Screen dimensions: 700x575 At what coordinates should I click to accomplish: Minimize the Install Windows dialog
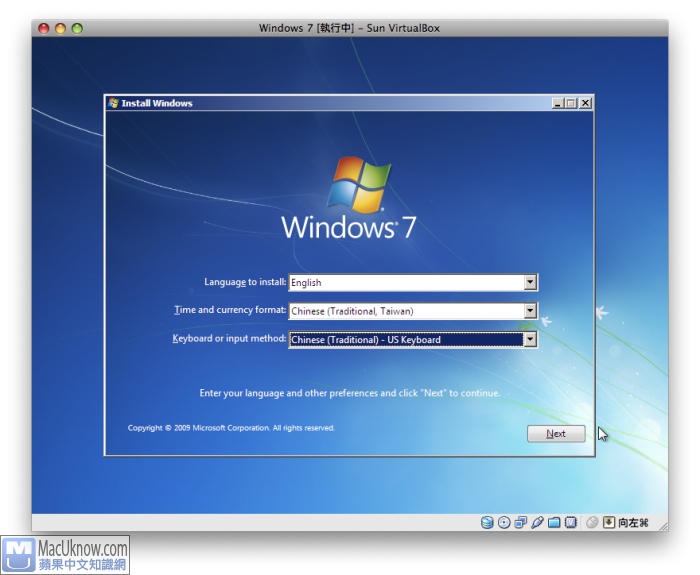pyautogui.click(x=557, y=103)
